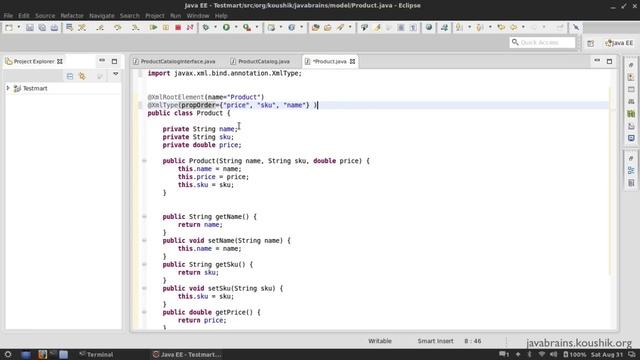Click Collapse All in Project Explorer

[70, 76]
